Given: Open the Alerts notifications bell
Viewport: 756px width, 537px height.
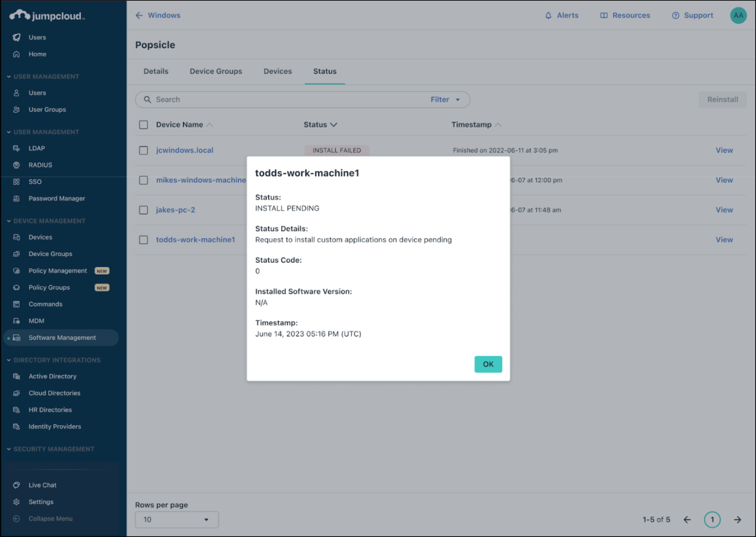Looking at the screenshot, I should [x=561, y=15].
